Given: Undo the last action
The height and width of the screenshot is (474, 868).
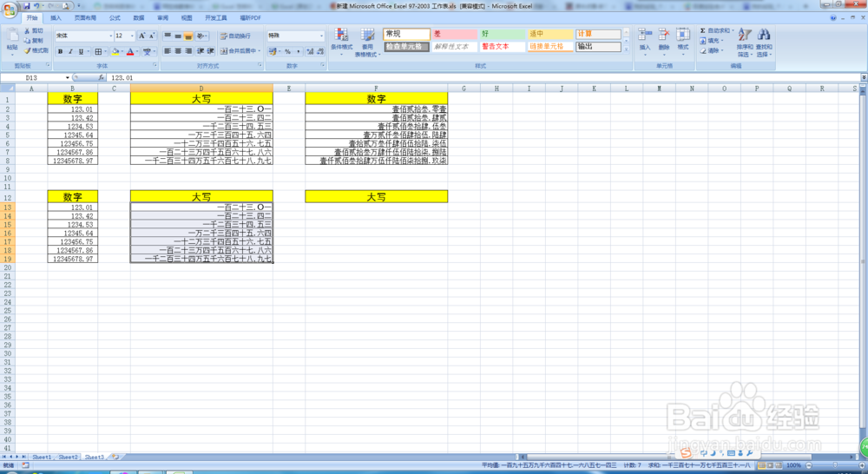Looking at the screenshot, I should click(x=36, y=6).
